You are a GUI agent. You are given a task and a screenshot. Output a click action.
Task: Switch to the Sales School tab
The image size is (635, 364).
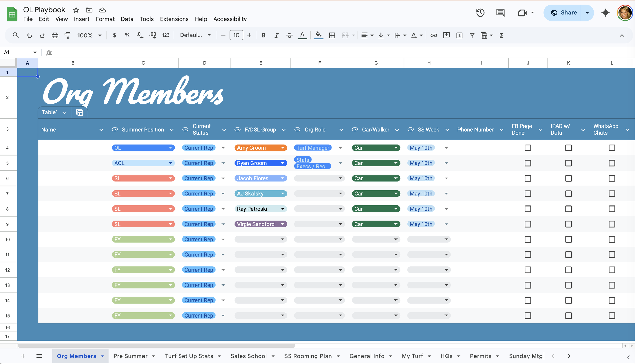pos(248,356)
